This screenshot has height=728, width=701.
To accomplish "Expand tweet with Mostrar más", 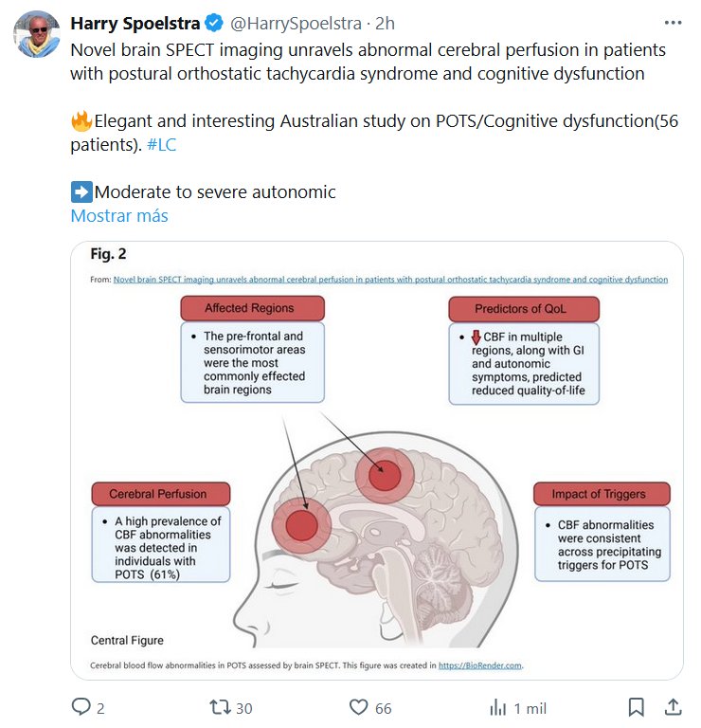I will click(x=119, y=215).
